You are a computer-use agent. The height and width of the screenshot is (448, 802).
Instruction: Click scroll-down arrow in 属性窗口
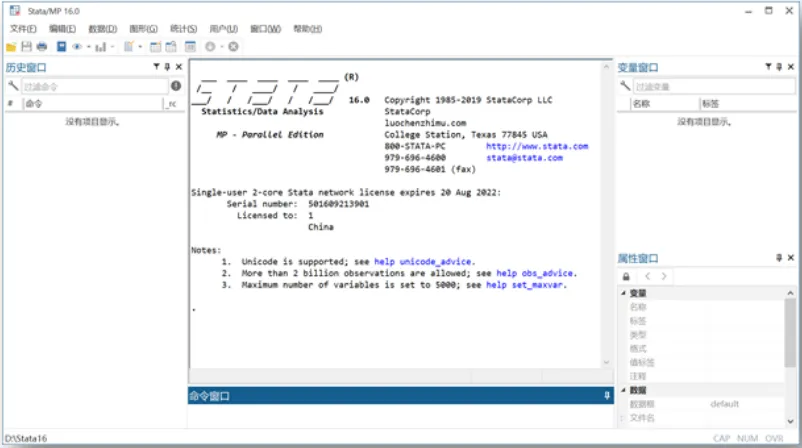[x=790, y=421]
